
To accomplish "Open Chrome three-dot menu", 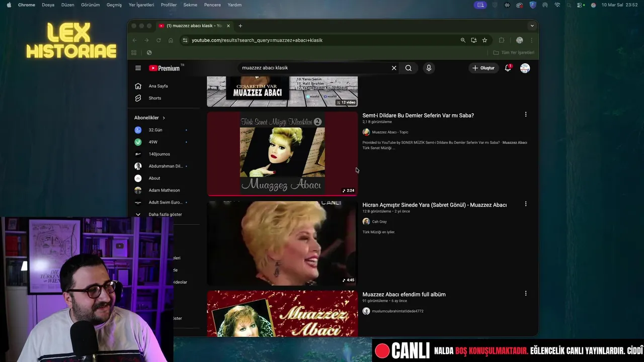I will (531, 40).
